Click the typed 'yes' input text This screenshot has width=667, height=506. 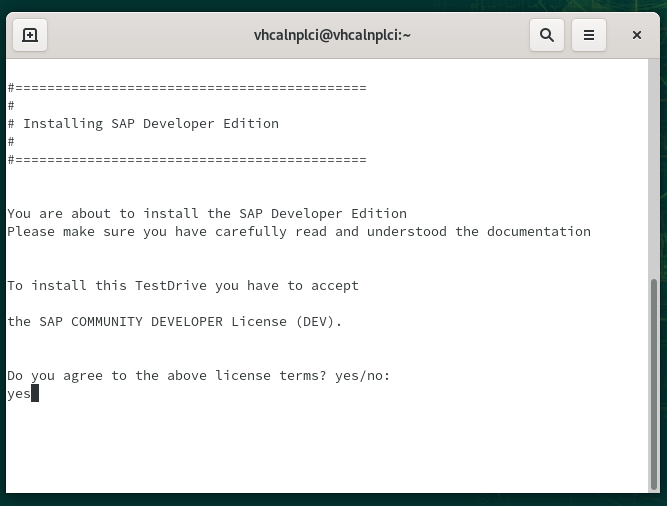[19, 394]
